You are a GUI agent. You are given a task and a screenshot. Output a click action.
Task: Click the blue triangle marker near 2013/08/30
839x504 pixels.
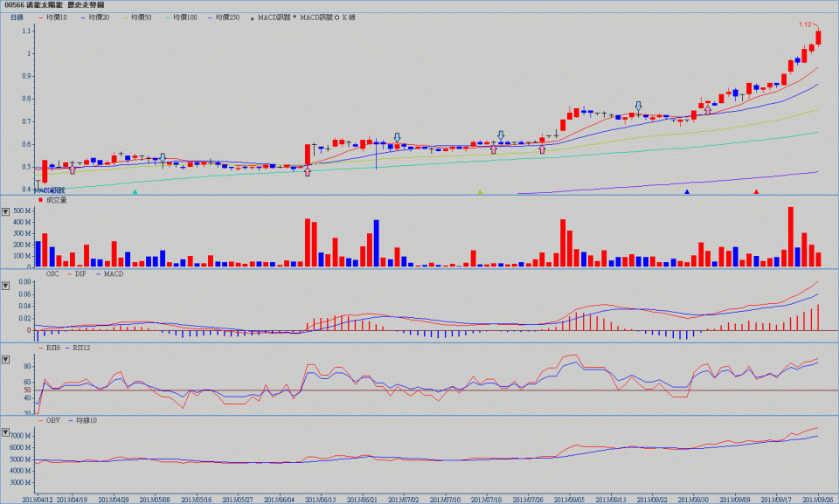click(x=687, y=191)
